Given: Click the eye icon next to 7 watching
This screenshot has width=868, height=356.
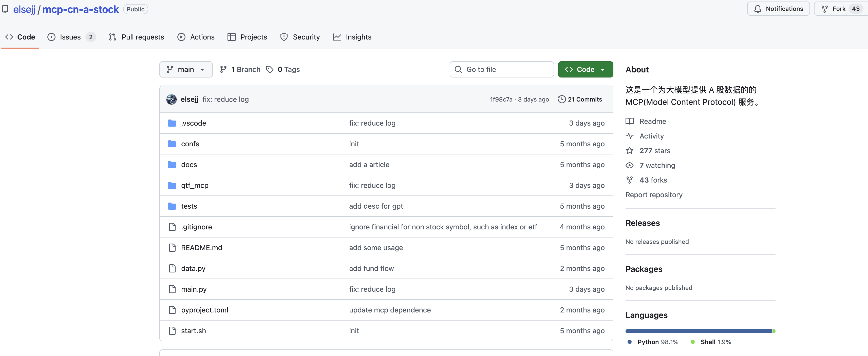Looking at the screenshot, I should (x=629, y=165).
